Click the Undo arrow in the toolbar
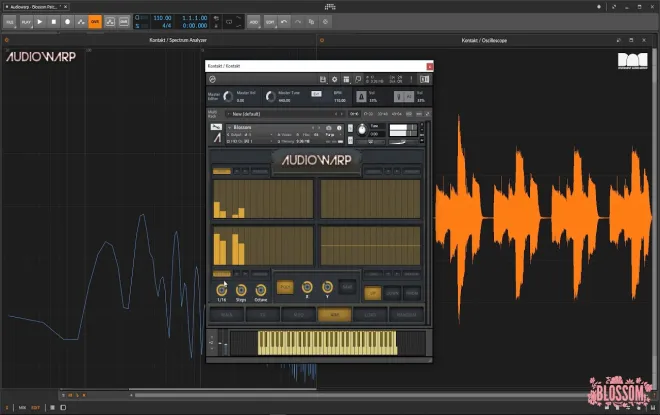This screenshot has height=415, width=660. pyautogui.click(x=284, y=22)
